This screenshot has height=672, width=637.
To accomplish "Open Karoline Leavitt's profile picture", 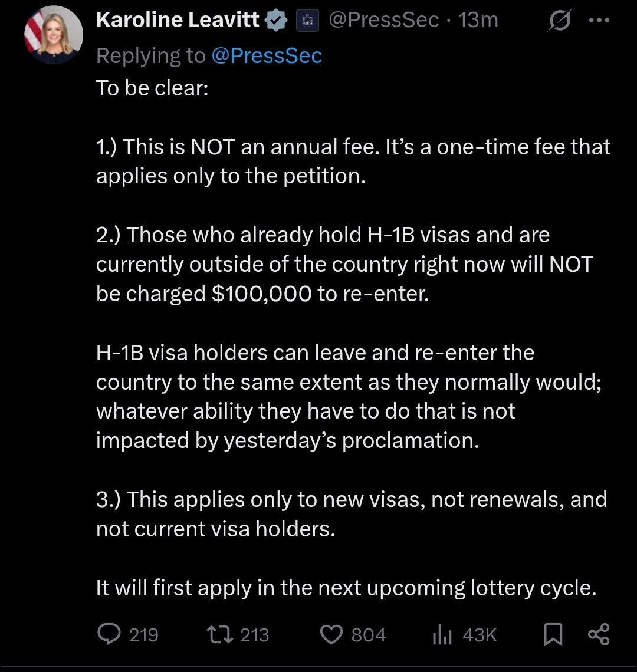I will pyautogui.click(x=54, y=35).
